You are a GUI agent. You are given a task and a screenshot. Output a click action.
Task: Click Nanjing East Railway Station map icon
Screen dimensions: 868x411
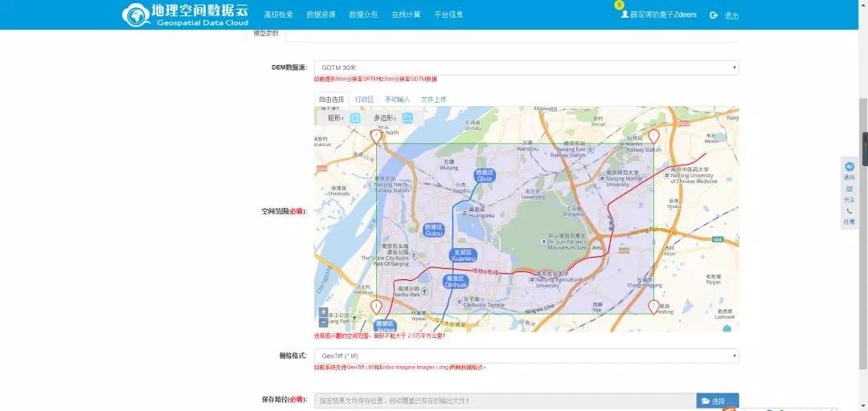click(x=590, y=149)
